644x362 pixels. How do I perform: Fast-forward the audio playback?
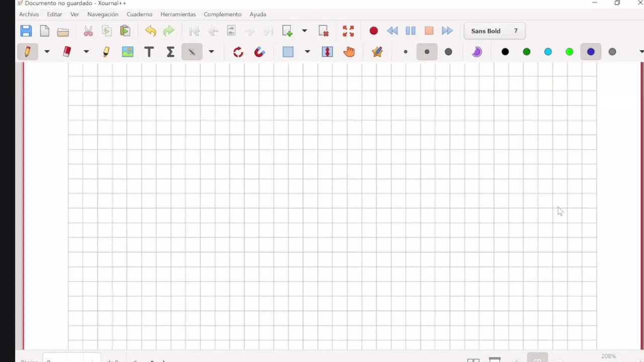pyautogui.click(x=447, y=31)
